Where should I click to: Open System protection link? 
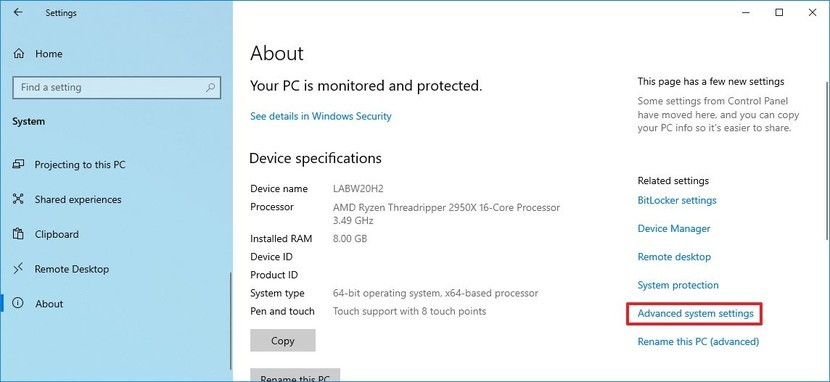pos(678,285)
